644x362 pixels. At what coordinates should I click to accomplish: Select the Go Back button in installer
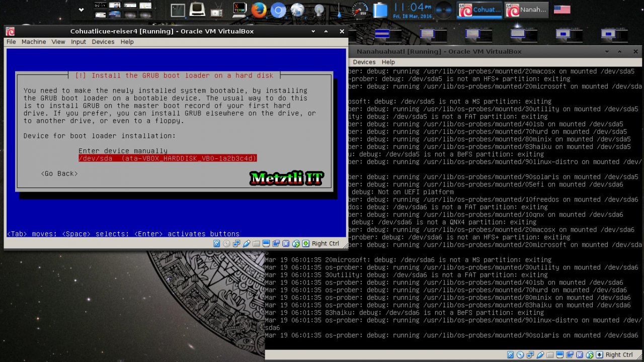coord(59,173)
